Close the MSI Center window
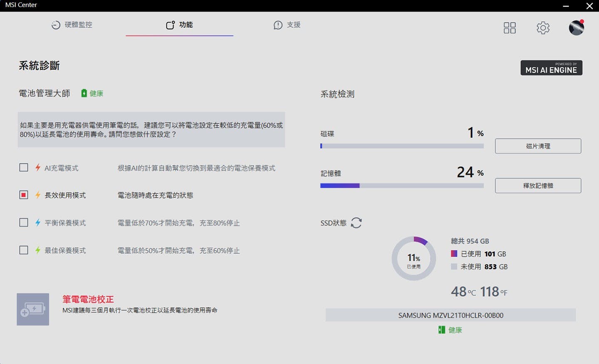This screenshot has height=364, width=599. [x=589, y=6]
